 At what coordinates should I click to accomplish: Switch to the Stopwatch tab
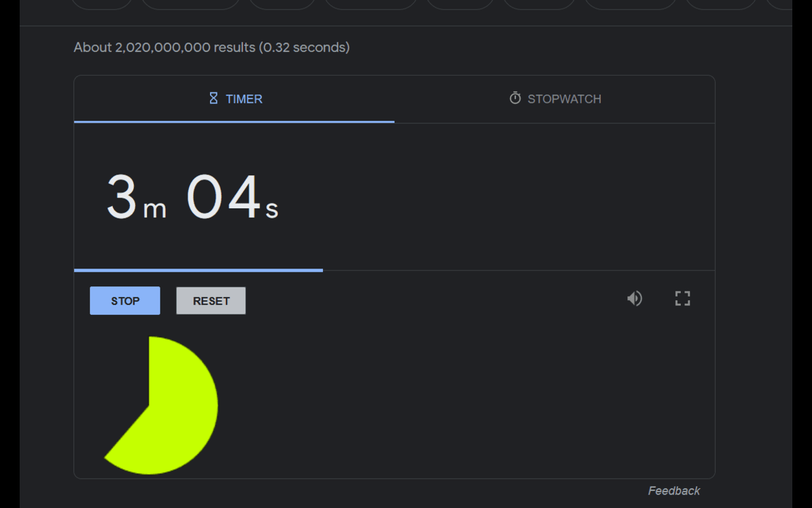click(554, 99)
